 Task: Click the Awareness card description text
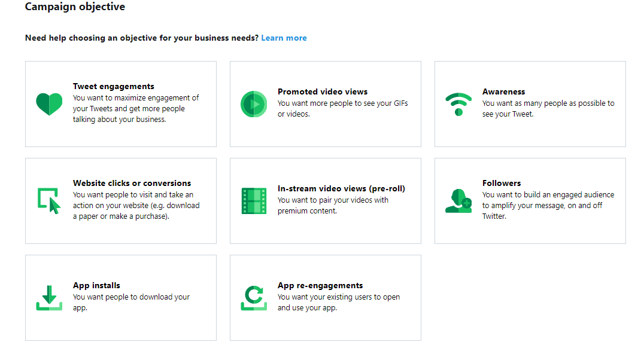[548, 108]
